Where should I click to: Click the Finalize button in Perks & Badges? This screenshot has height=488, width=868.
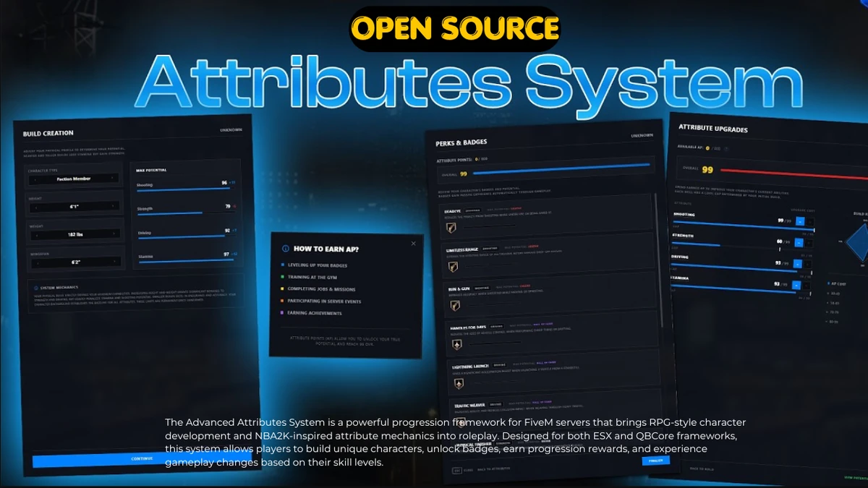pyautogui.click(x=656, y=460)
